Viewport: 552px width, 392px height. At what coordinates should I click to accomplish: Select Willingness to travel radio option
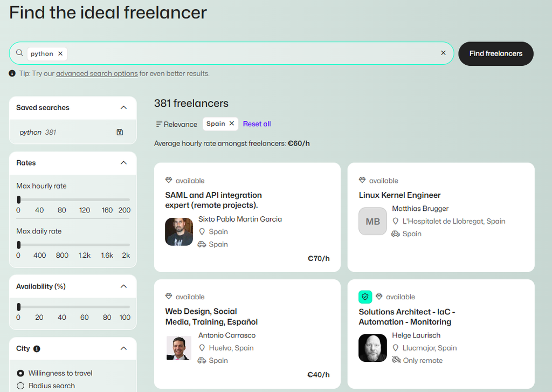20,373
